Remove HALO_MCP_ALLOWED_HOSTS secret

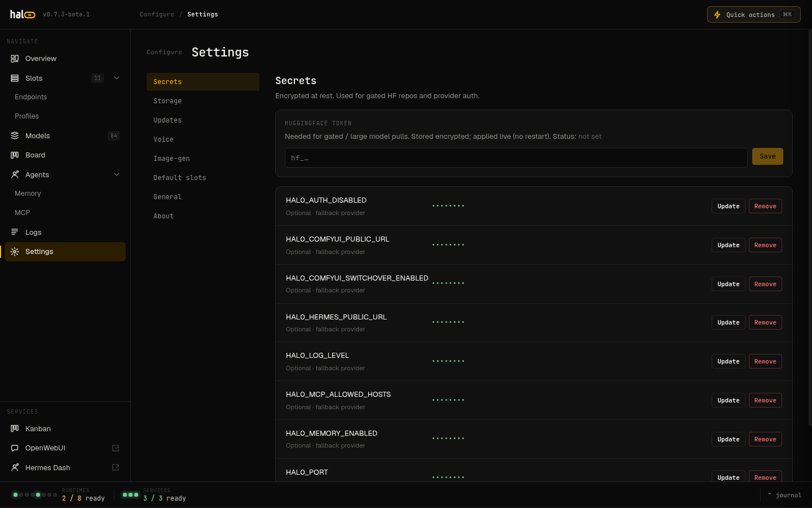click(765, 400)
